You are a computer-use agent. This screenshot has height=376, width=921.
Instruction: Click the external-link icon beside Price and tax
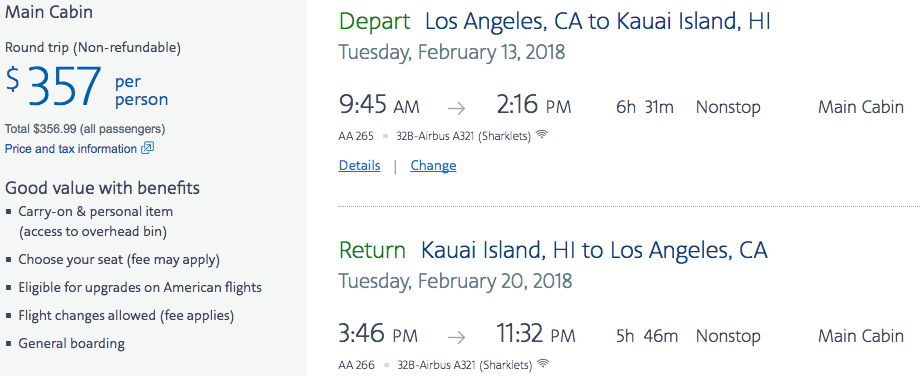click(x=147, y=149)
